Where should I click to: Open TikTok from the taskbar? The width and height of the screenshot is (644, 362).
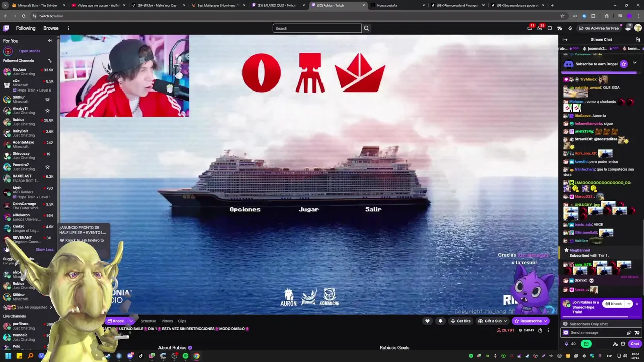point(141,356)
